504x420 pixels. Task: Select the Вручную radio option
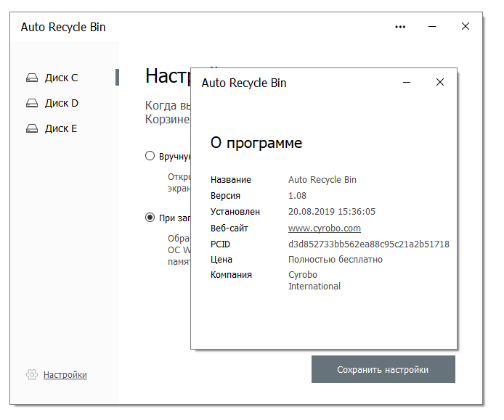[x=150, y=156]
